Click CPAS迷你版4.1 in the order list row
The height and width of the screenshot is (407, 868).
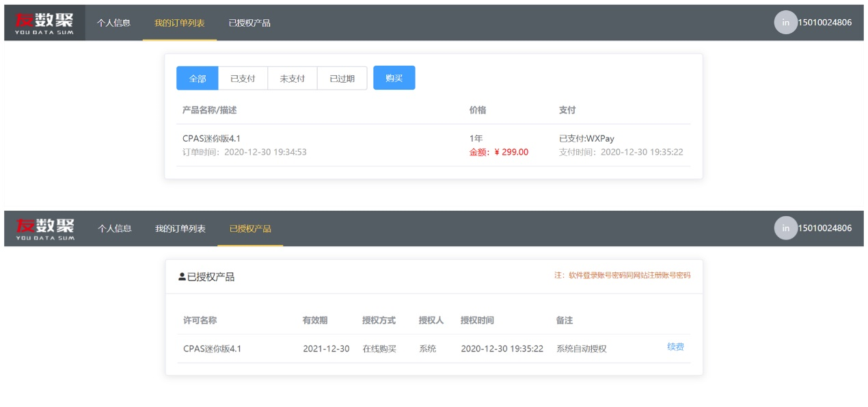(211, 138)
